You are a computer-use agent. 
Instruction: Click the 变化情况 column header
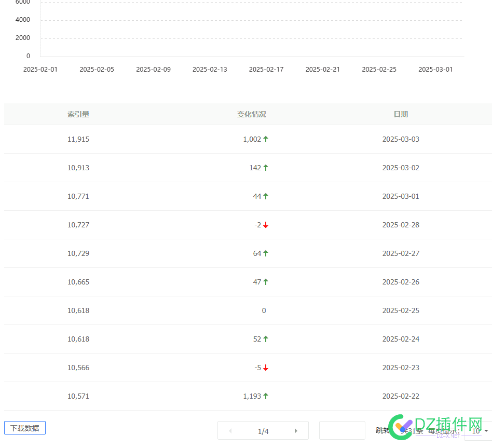(x=251, y=114)
